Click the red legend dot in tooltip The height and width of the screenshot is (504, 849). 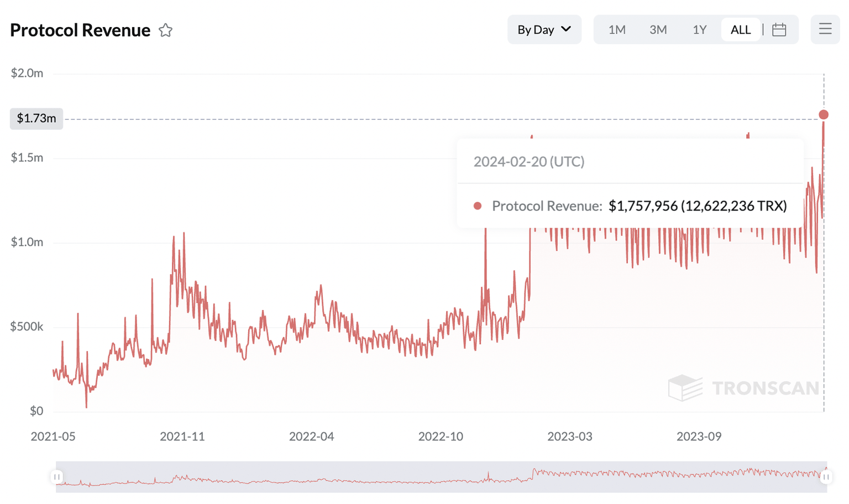pos(478,206)
